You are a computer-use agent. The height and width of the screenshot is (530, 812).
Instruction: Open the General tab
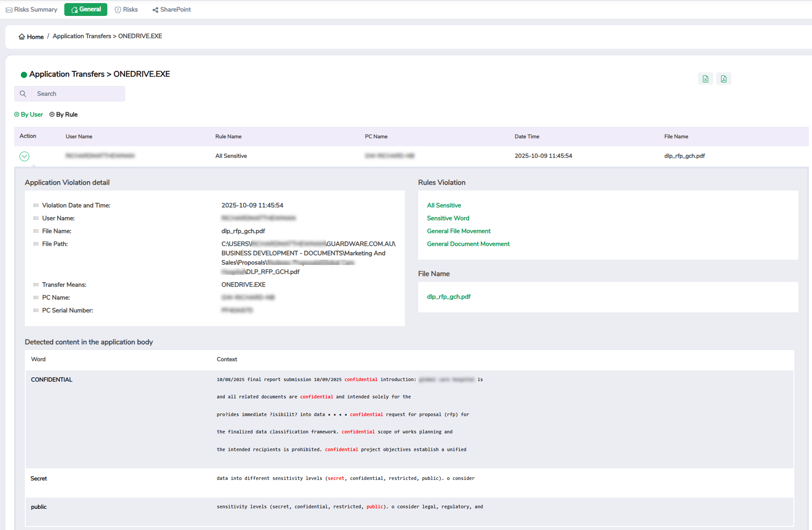click(86, 9)
